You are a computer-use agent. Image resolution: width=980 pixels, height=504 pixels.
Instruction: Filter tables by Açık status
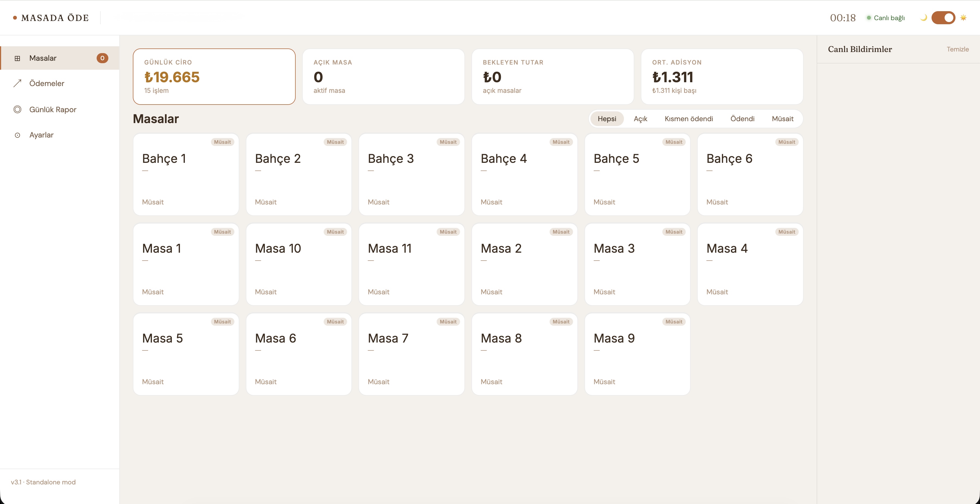[640, 119]
